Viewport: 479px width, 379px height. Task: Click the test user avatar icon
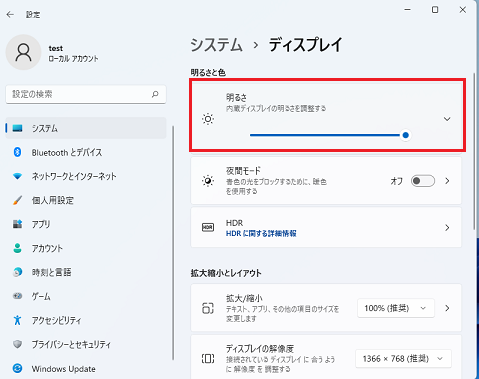(23, 52)
